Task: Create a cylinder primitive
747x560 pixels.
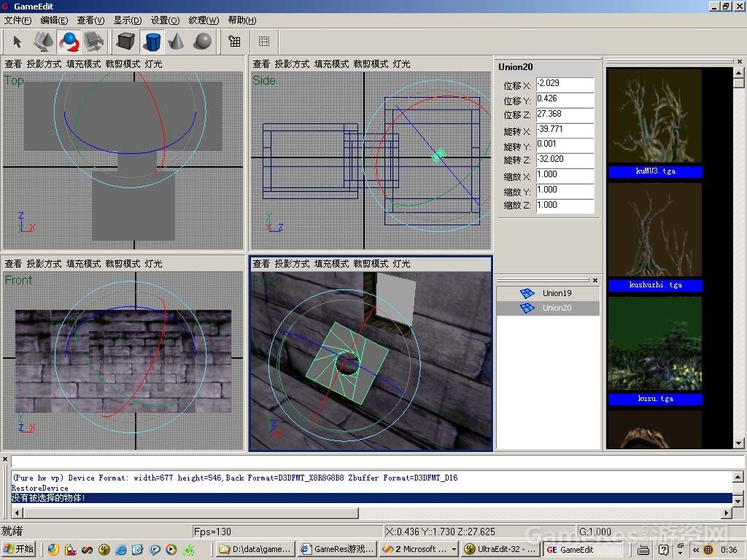Action: [x=152, y=42]
